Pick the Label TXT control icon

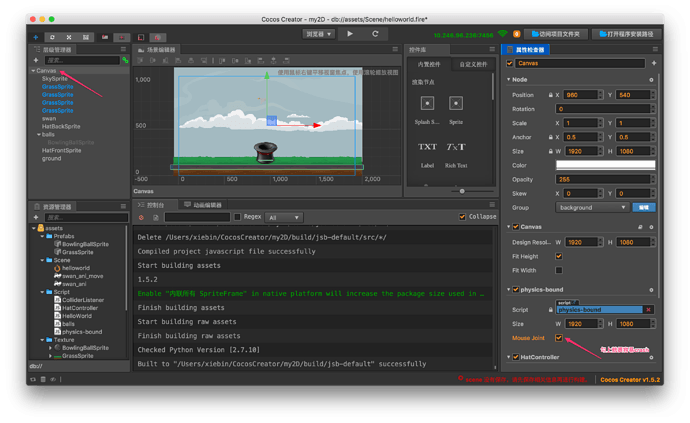[x=427, y=147]
